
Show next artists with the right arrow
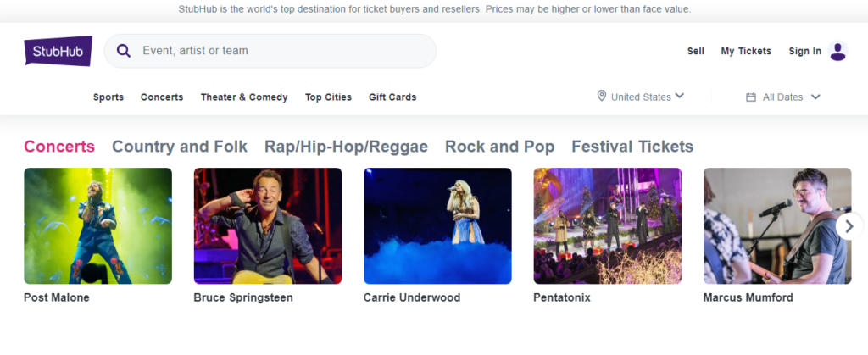[849, 226]
